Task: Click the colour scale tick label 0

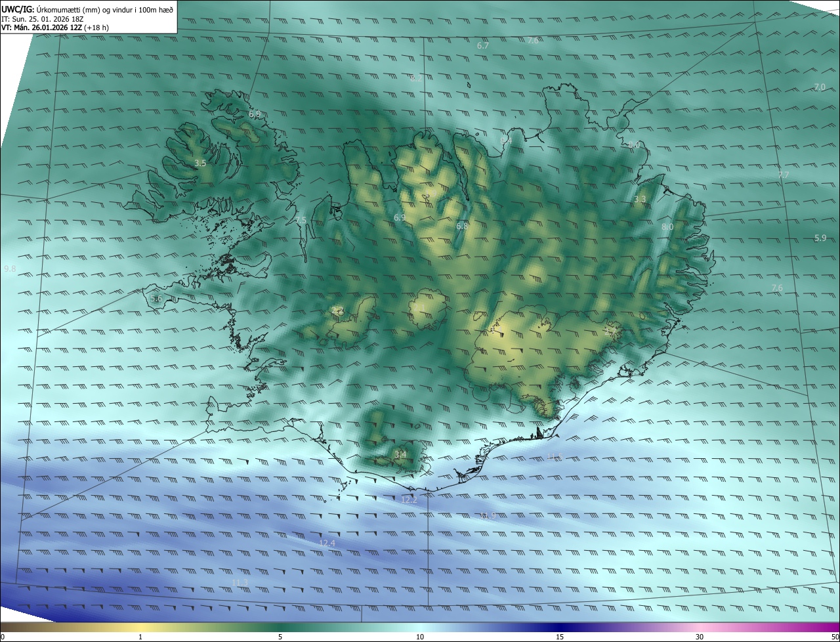Action: click(x=3, y=637)
